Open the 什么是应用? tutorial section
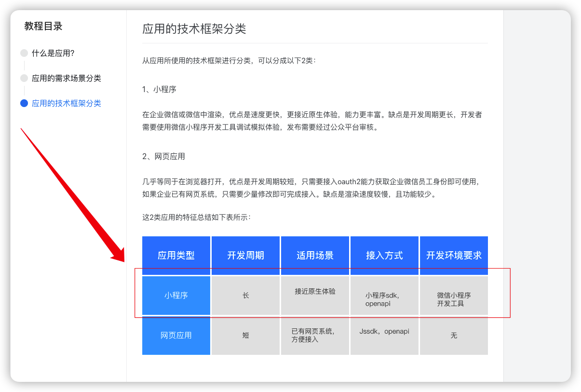Viewport: 581px width, 392px height. 53,53
